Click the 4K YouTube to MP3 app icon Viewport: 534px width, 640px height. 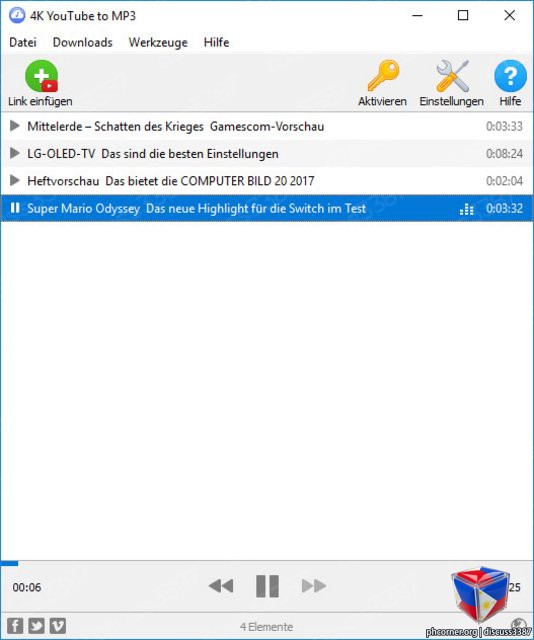(17, 16)
